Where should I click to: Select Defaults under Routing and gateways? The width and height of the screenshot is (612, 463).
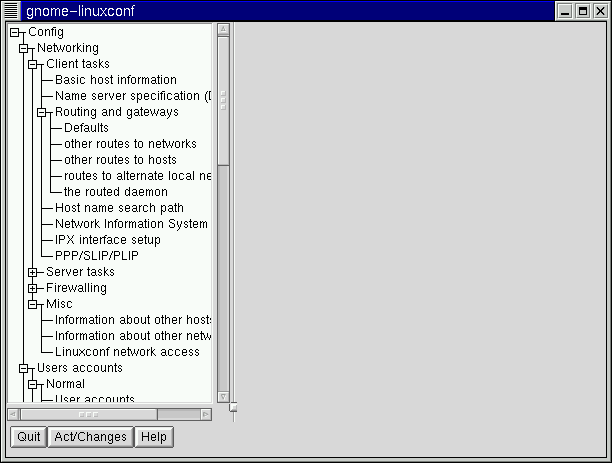(x=86, y=128)
